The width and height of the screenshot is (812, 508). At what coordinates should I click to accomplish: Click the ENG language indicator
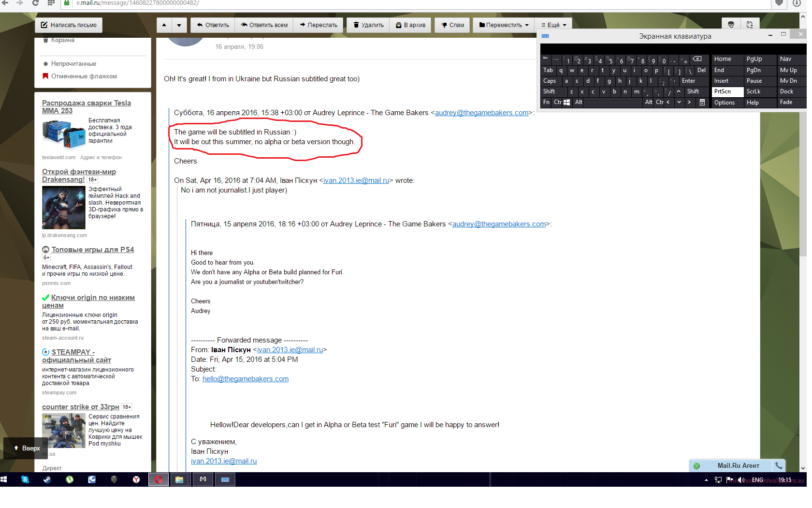pyautogui.click(x=757, y=480)
